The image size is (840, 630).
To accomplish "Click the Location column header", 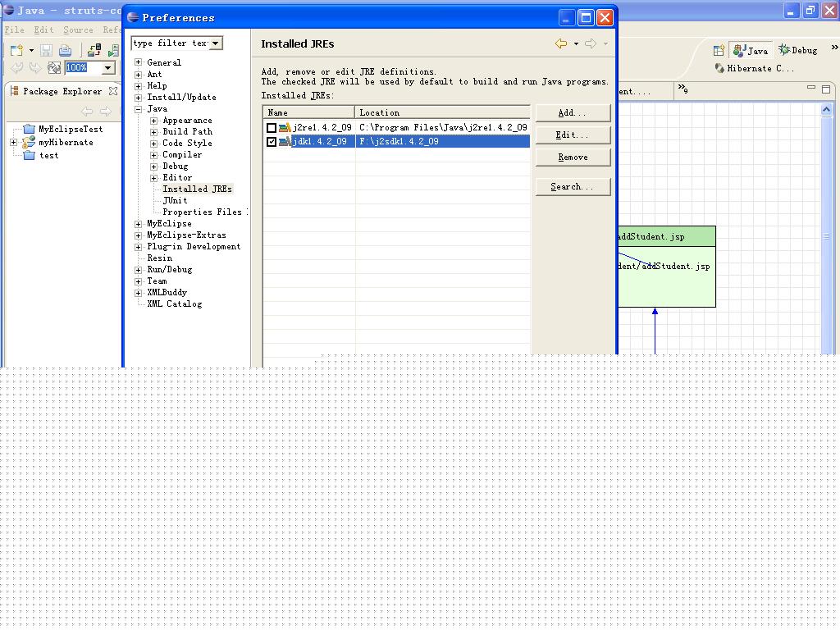I will point(442,112).
